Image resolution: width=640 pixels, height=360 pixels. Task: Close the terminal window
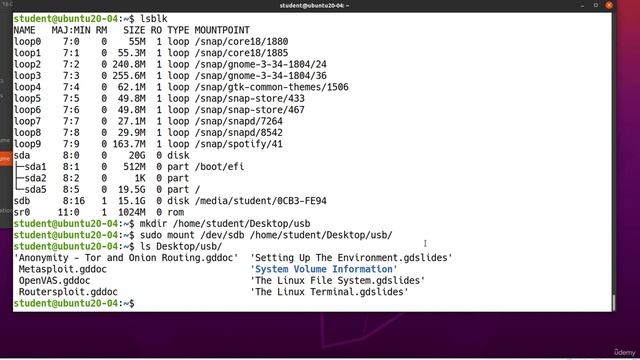[x=609, y=5]
